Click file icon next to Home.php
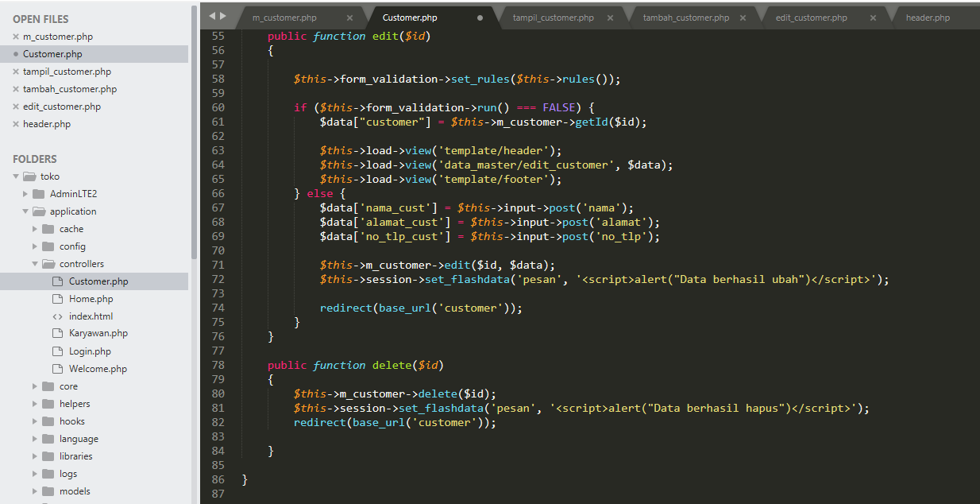 point(57,299)
